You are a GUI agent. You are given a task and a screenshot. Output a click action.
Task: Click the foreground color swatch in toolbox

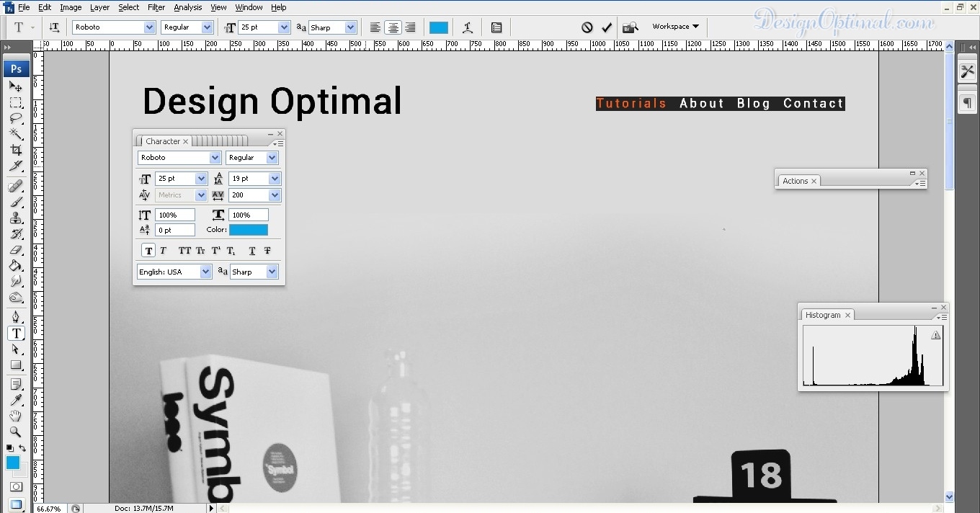tap(13, 463)
